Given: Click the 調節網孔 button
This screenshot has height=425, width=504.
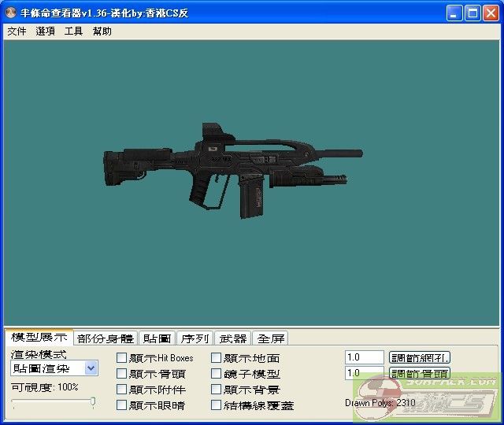Looking at the screenshot, I should [x=420, y=357].
